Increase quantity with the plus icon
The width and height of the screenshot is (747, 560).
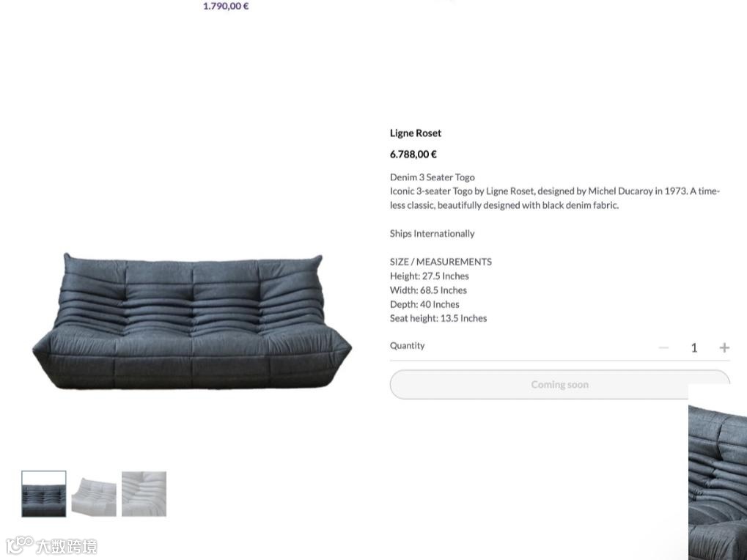(x=724, y=347)
